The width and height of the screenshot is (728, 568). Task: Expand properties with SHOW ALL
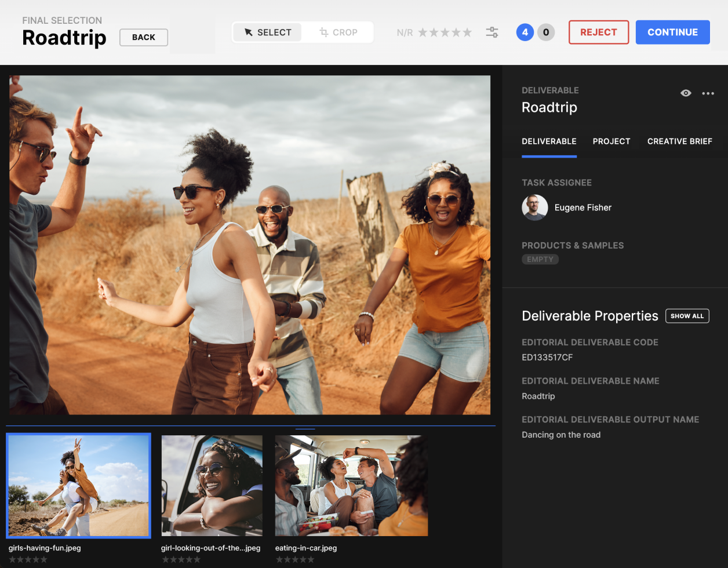point(687,316)
